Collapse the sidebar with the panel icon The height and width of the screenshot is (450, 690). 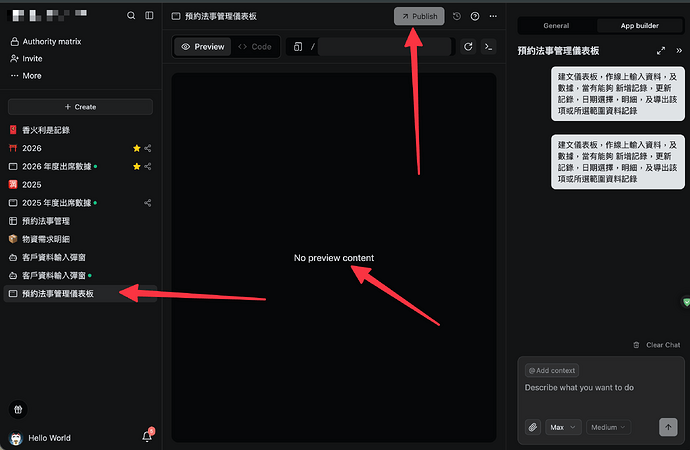[x=149, y=16]
